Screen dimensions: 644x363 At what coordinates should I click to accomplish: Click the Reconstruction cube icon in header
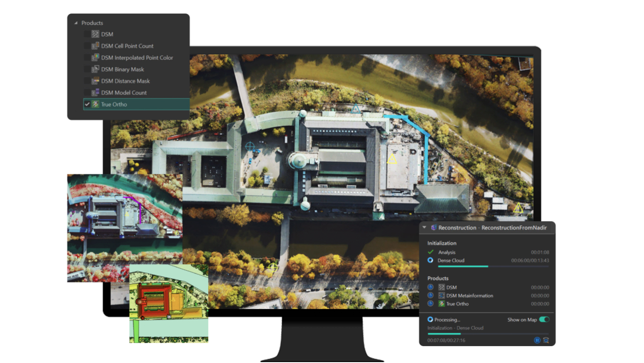coord(433,228)
